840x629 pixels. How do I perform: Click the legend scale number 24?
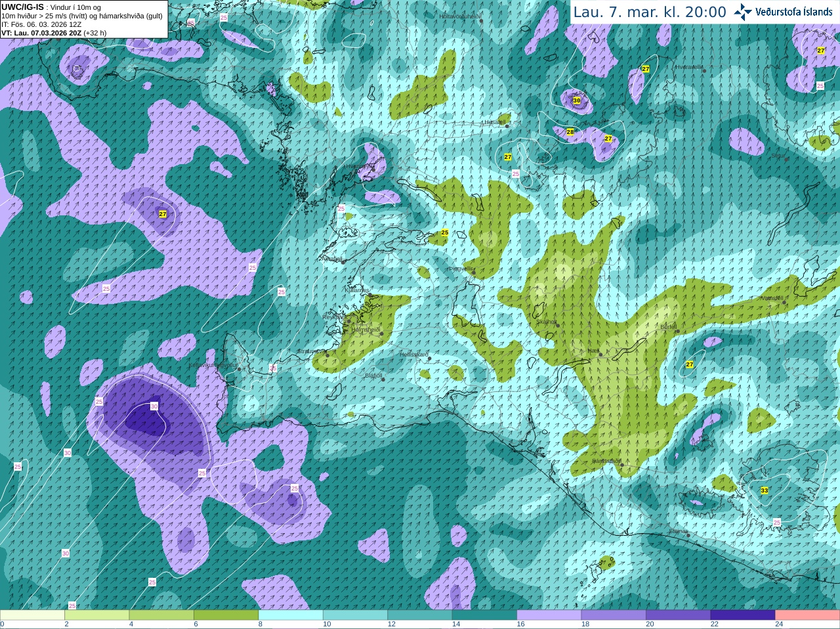coord(779,624)
